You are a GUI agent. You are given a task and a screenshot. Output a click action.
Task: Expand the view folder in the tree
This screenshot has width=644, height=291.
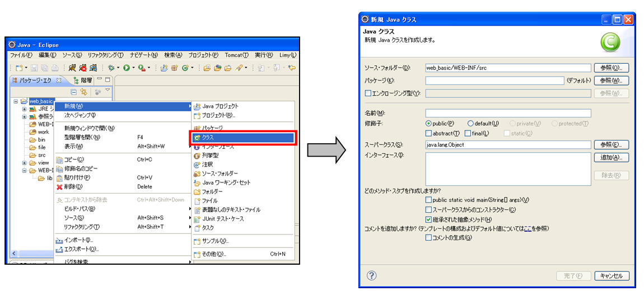coord(24,163)
